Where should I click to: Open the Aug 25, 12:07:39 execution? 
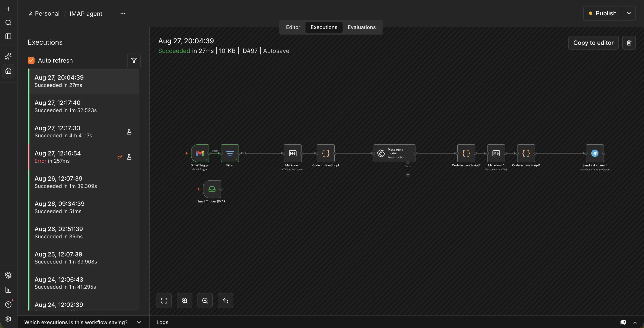(x=84, y=258)
